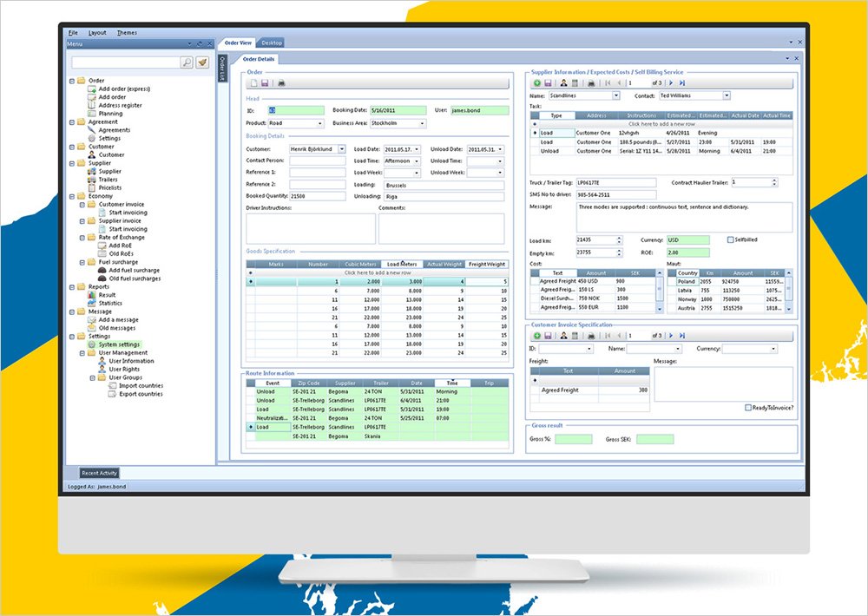Switch to the Desktop tab
868x616 pixels.
pyautogui.click(x=272, y=43)
